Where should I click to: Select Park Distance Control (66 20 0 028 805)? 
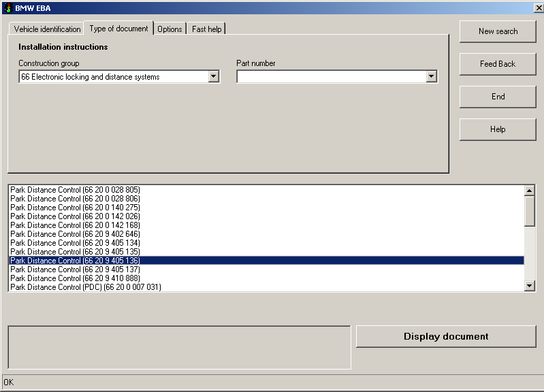(76, 190)
